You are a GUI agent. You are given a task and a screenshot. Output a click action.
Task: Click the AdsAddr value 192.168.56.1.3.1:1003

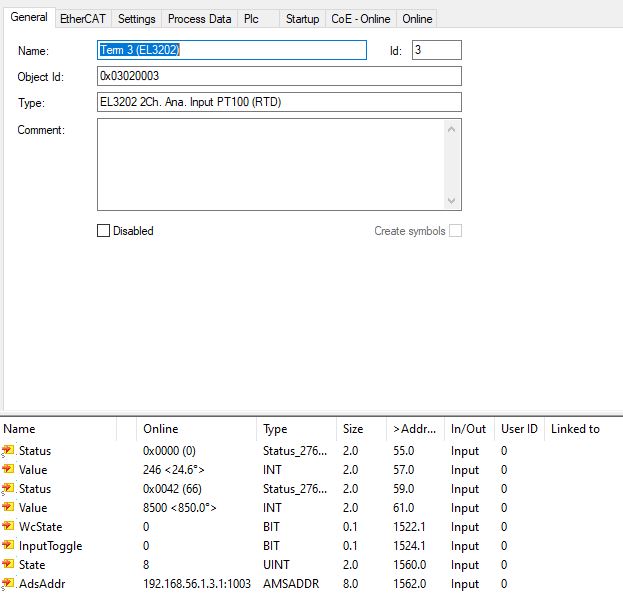pos(197,584)
